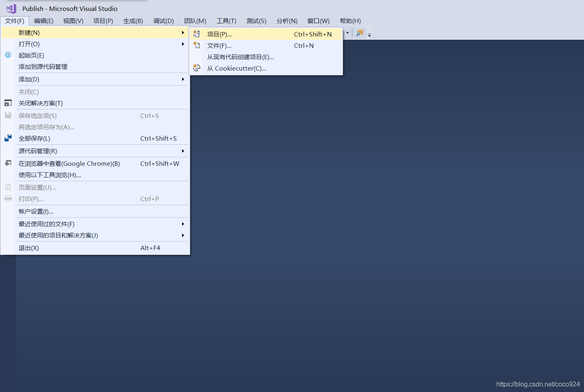Screen dimensions: 584x392
Task: Select 从现有代码创建项目(E)...
Action: pyautogui.click(x=266, y=57)
